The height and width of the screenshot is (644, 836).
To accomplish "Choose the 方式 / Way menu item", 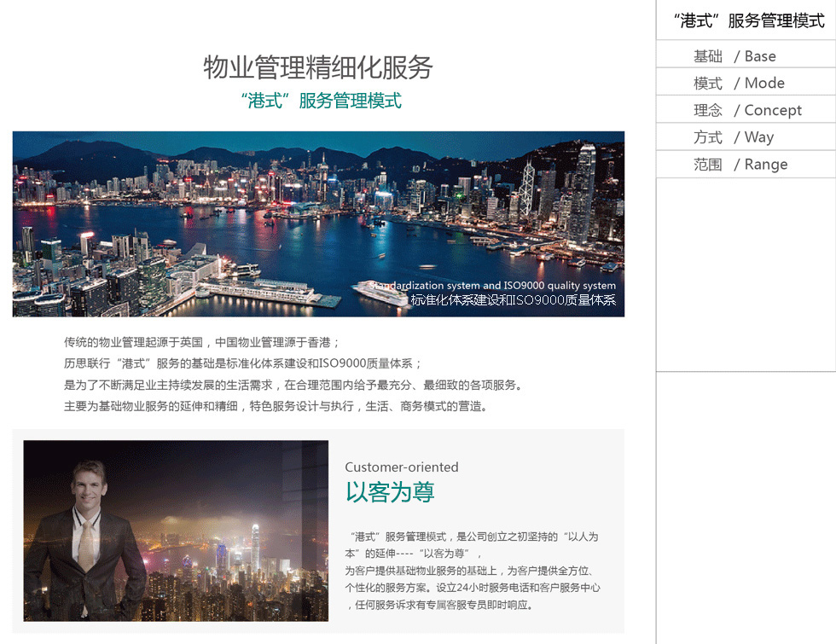I will click(746, 137).
